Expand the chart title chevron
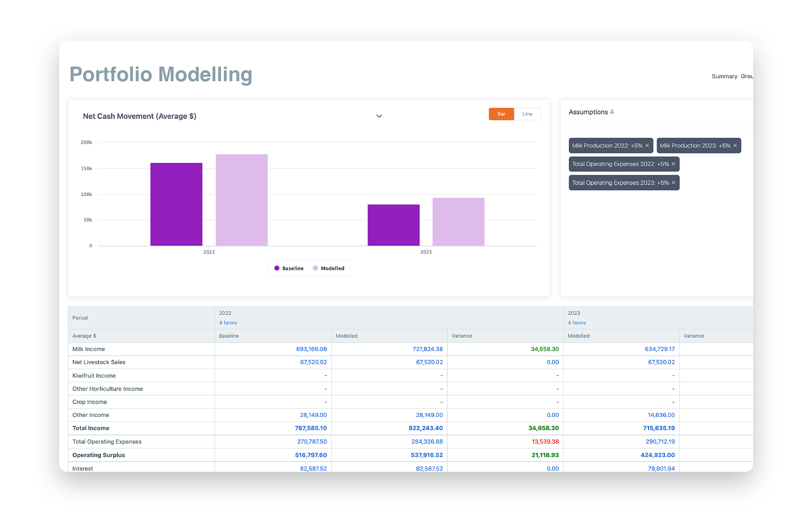The image size is (812, 512). point(379,116)
